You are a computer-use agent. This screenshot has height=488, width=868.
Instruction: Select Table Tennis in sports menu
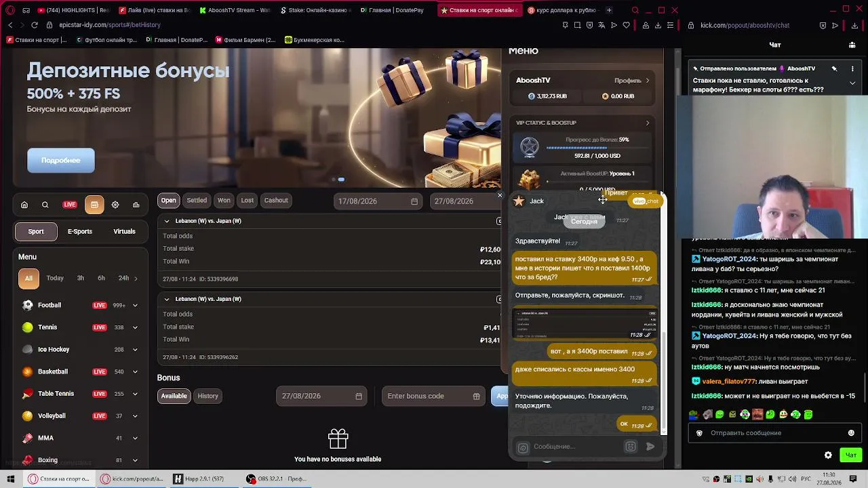(56, 394)
